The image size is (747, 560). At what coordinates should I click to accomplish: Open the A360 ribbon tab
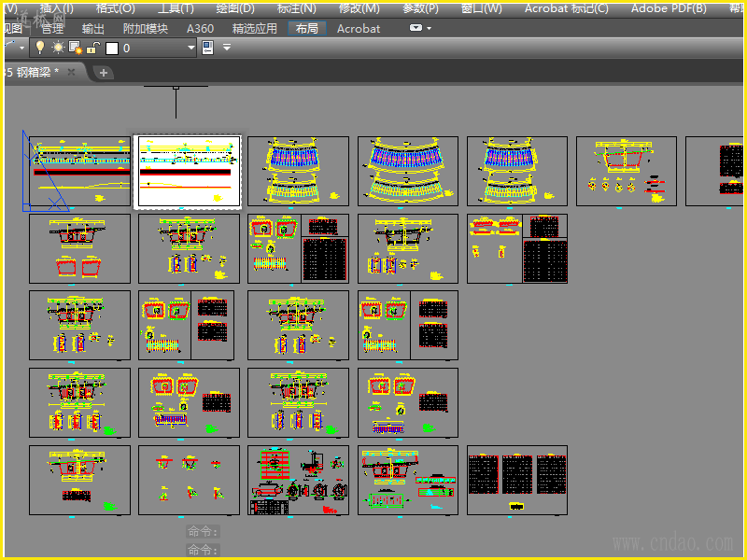200,28
